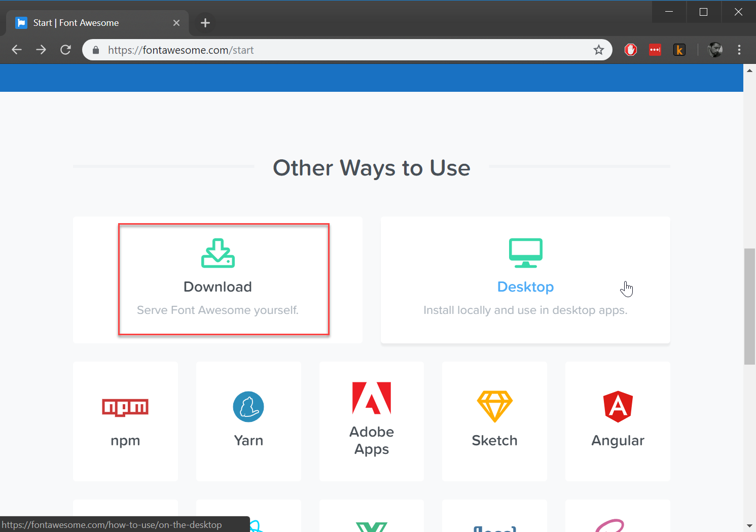Click 'Install locally and use in desktop apps.'
The width and height of the screenshot is (756, 532).
526,310
